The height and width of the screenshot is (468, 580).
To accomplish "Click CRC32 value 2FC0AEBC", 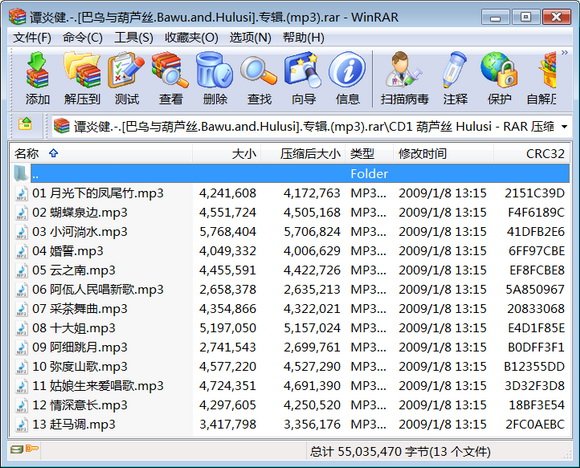I will (535, 424).
